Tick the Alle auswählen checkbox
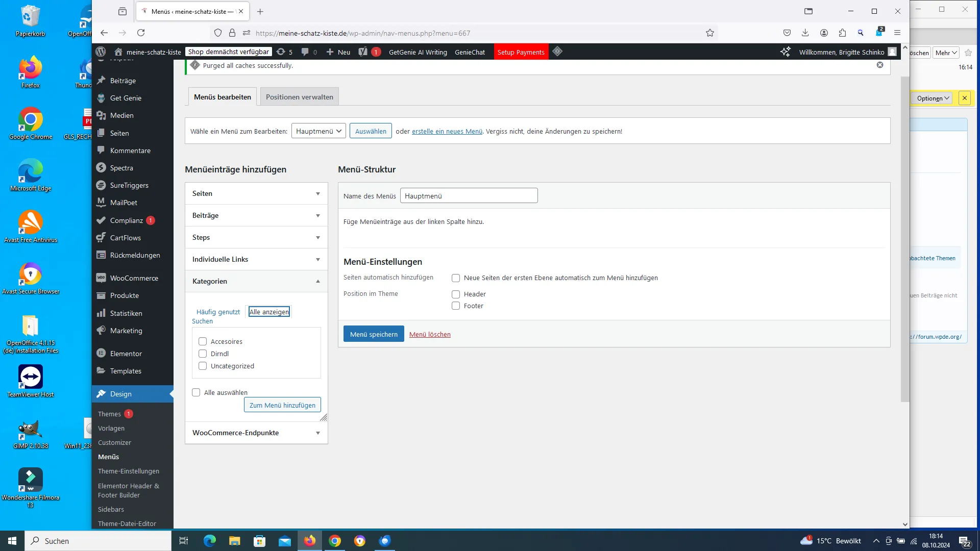Screen dimensions: 980x551 pyautogui.click(x=196, y=392)
